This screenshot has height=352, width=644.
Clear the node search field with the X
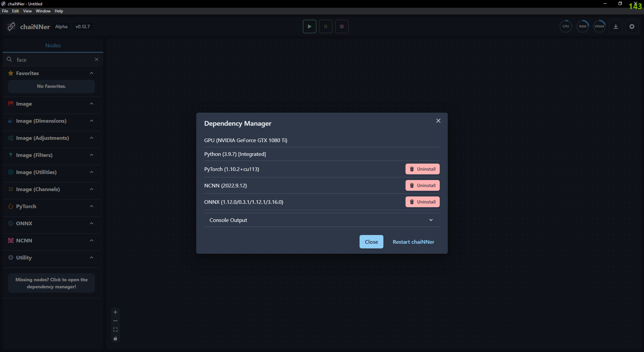pyautogui.click(x=97, y=59)
